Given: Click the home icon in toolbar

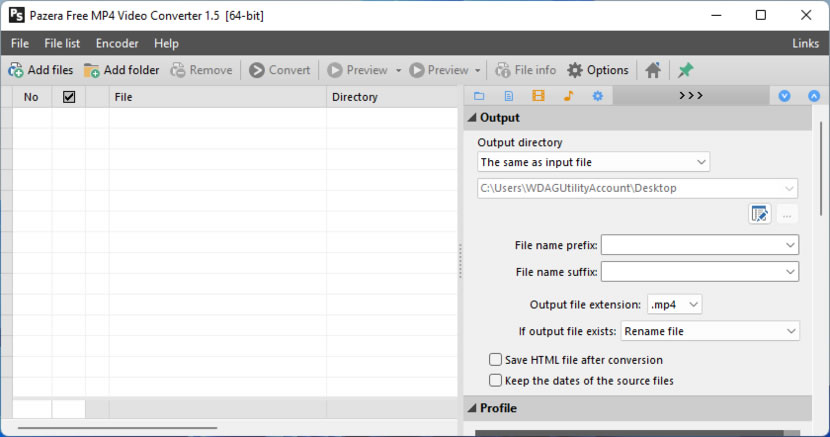Looking at the screenshot, I should 653,70.
